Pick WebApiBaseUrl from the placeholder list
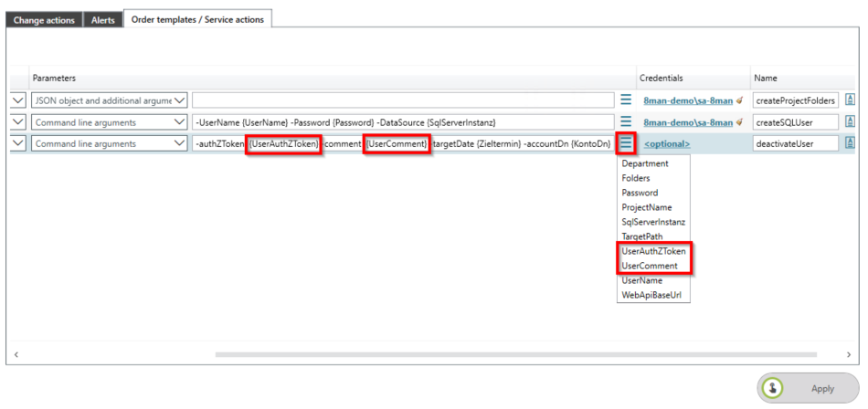 coord(651,295)
